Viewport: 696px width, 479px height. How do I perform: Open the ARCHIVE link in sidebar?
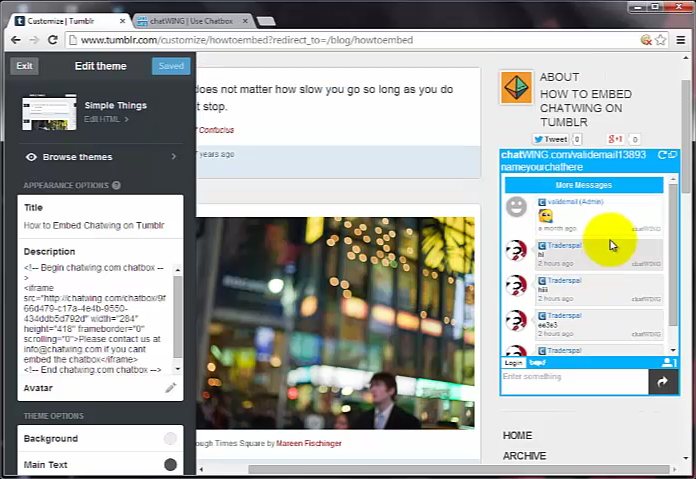[525, 456]
